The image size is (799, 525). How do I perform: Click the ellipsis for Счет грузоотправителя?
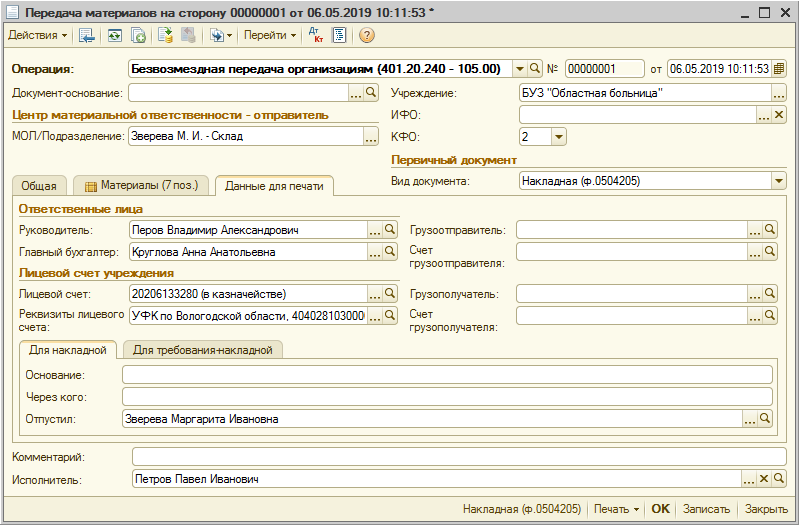(x=755, y=252)
